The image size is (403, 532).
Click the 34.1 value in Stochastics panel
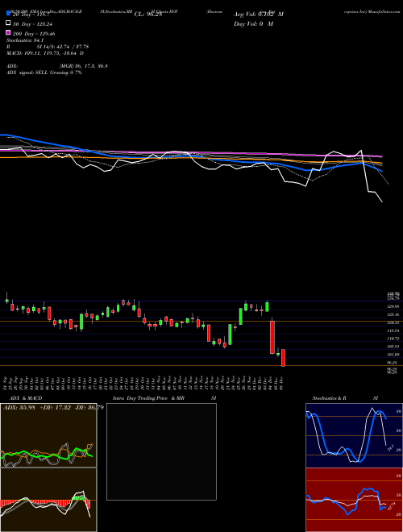tap(390, 448)
